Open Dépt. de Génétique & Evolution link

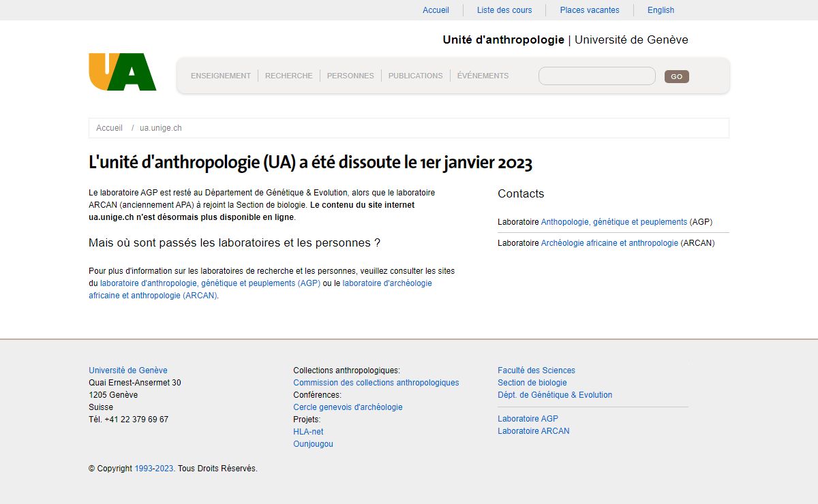[x=555, y=395]
